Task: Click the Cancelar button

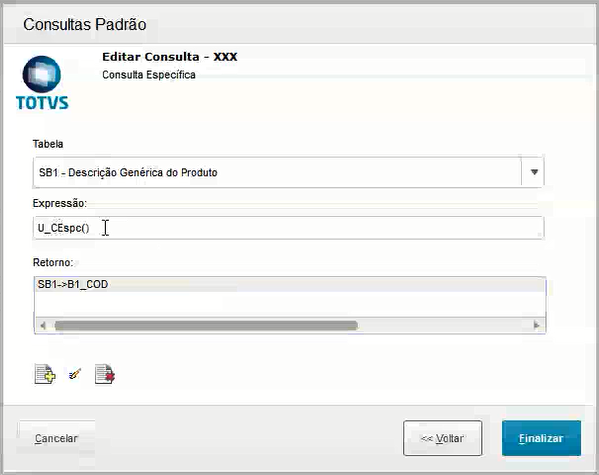Action: click(x=56, y=438)
